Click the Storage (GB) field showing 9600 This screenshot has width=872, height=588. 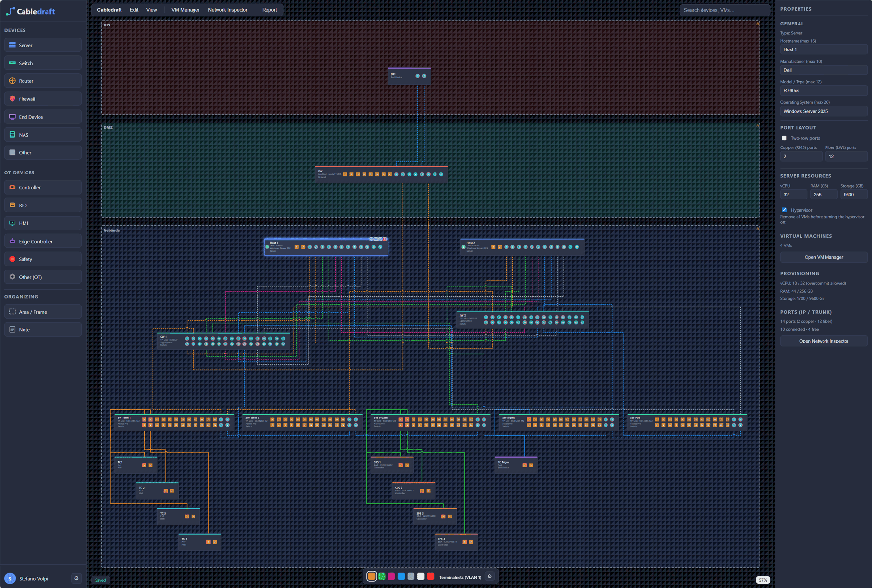coord(853,195)
